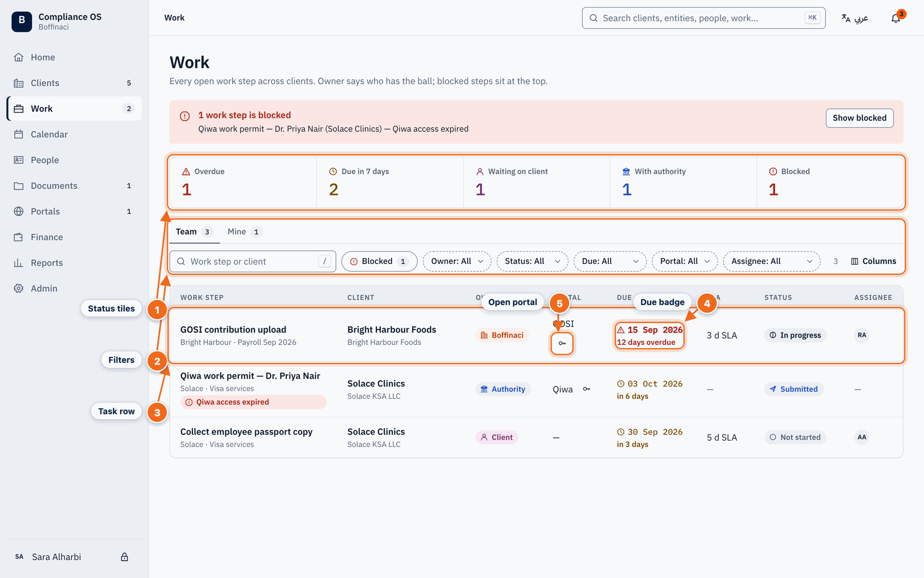924x578 pixels.
Task: Switch to the Mine tab
Action: [x=244, y=232]
